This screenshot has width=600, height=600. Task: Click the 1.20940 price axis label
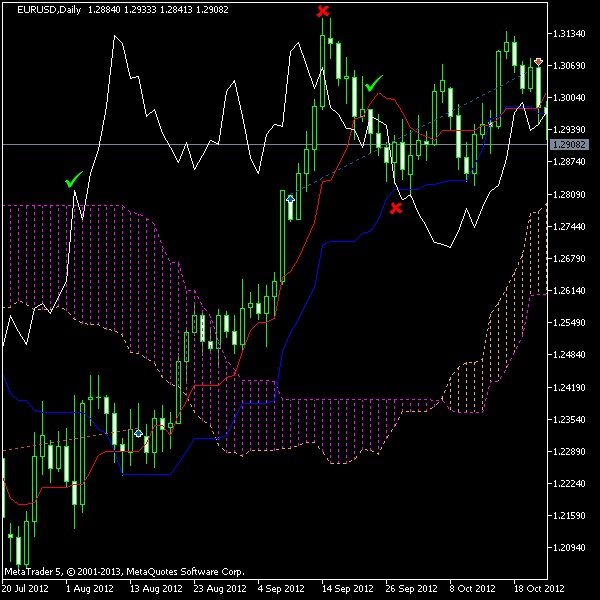[568, 548]
